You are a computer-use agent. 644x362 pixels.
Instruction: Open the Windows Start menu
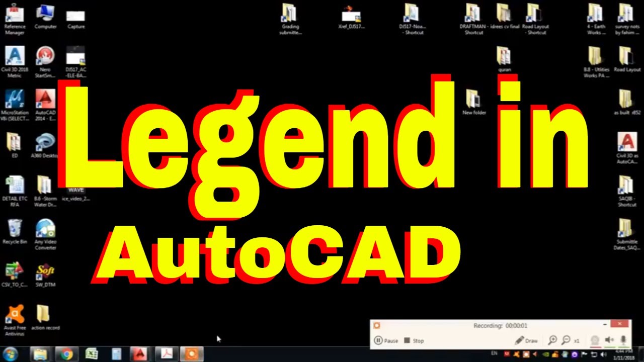click(x=11, y=354)
